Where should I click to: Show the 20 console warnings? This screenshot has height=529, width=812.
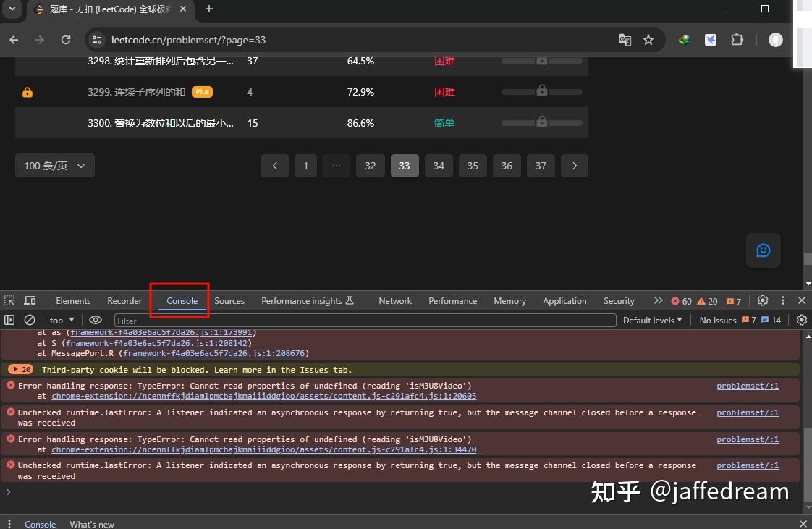click(707, 300)
